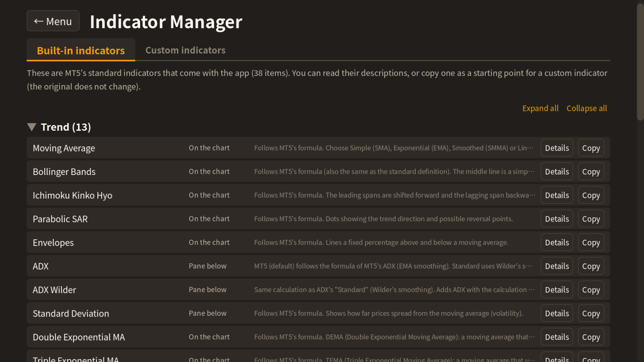Copy the Standard Deviation indicator
Screen dimensions: 644x362
click(591, 313)
